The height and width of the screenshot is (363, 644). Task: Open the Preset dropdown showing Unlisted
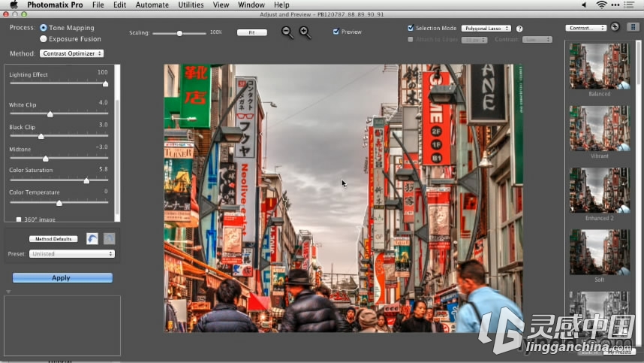72,253
